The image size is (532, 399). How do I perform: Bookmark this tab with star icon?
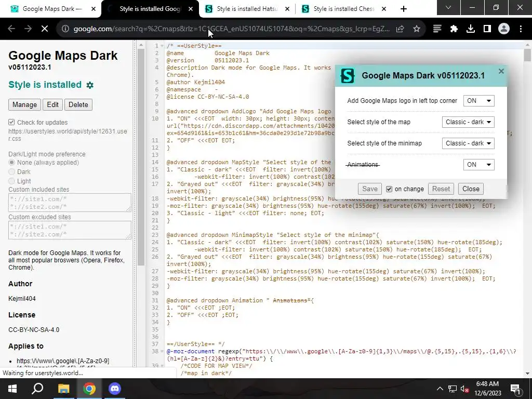click(x=417, y=29)
